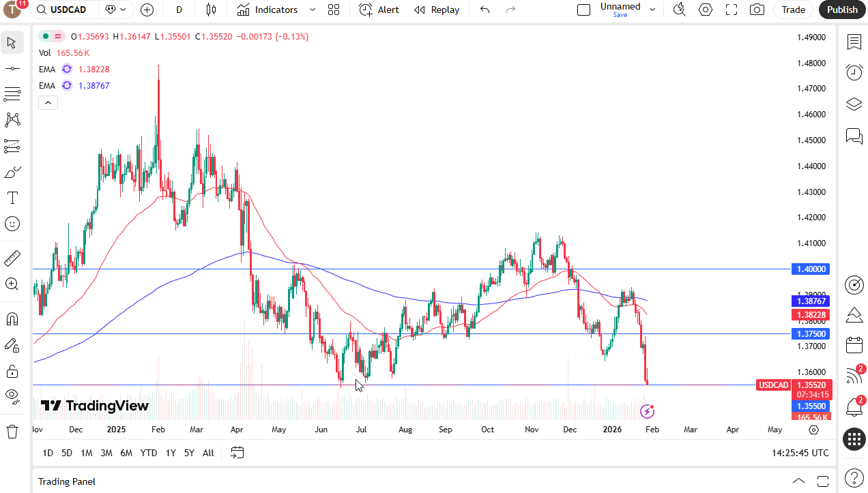Switch to YTD time range
The width and height of the screenshot is (868, 493).
pyautogui.click(x=149, y=453)
